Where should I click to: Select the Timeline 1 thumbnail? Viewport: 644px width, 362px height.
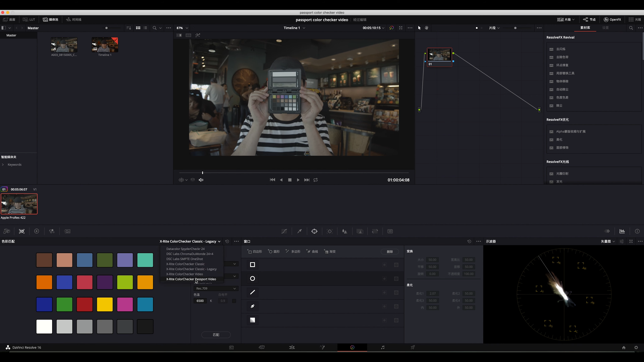(x=105, y=45)
